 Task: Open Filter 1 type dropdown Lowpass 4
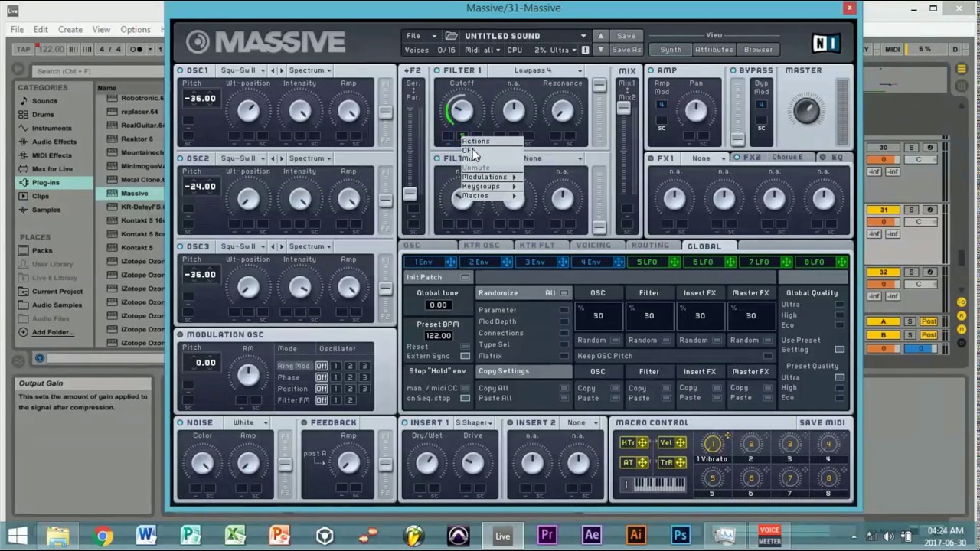[x=547, y=70]
